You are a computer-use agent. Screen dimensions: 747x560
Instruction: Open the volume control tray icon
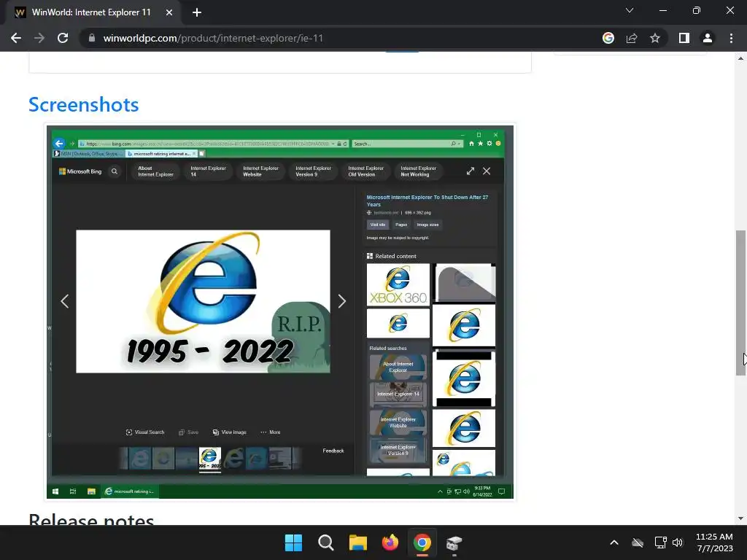pos(678,542)
